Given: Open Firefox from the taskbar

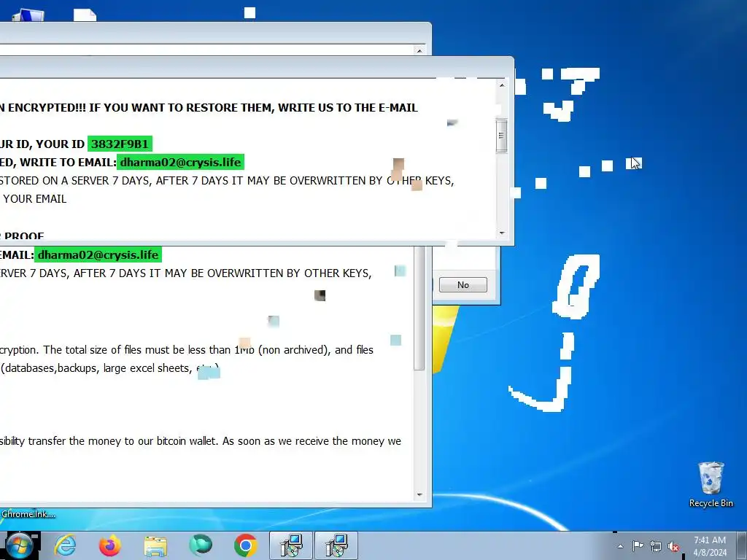Looking at the screenshot, I should tap(110, 545).
